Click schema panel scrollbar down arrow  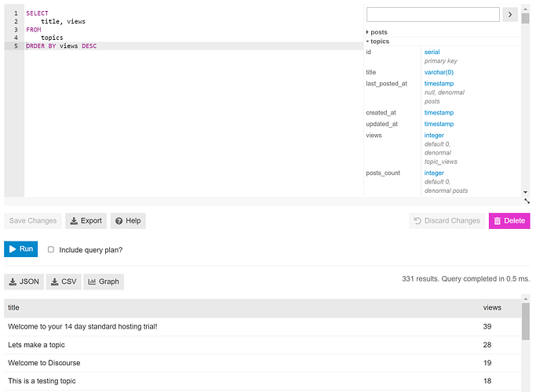tap(525, 193)
